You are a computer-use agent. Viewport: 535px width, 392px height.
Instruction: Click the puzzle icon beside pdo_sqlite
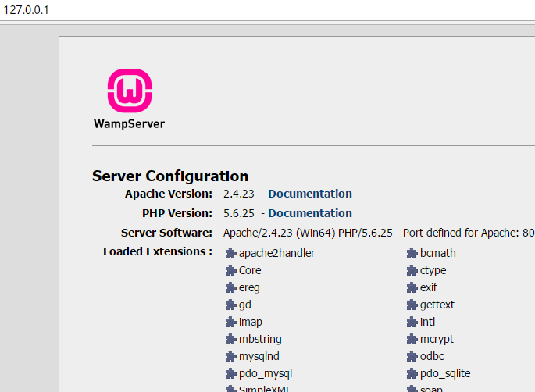tap(412, 373)
